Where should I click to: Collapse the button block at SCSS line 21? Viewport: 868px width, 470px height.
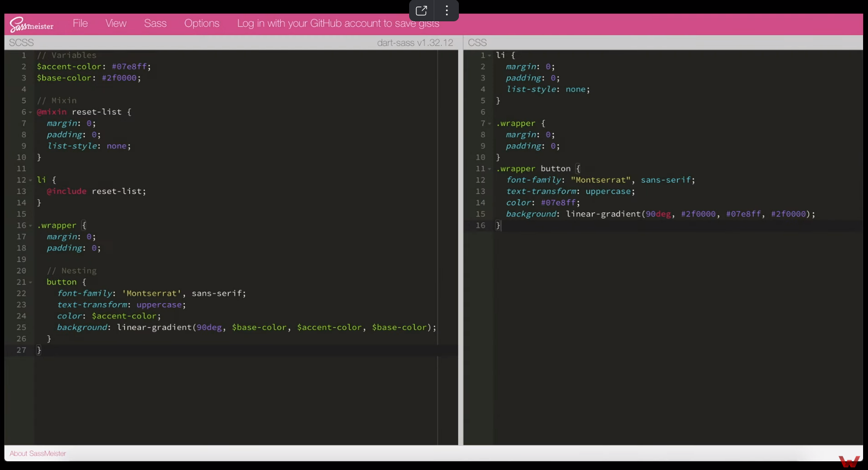pos(31,282)
